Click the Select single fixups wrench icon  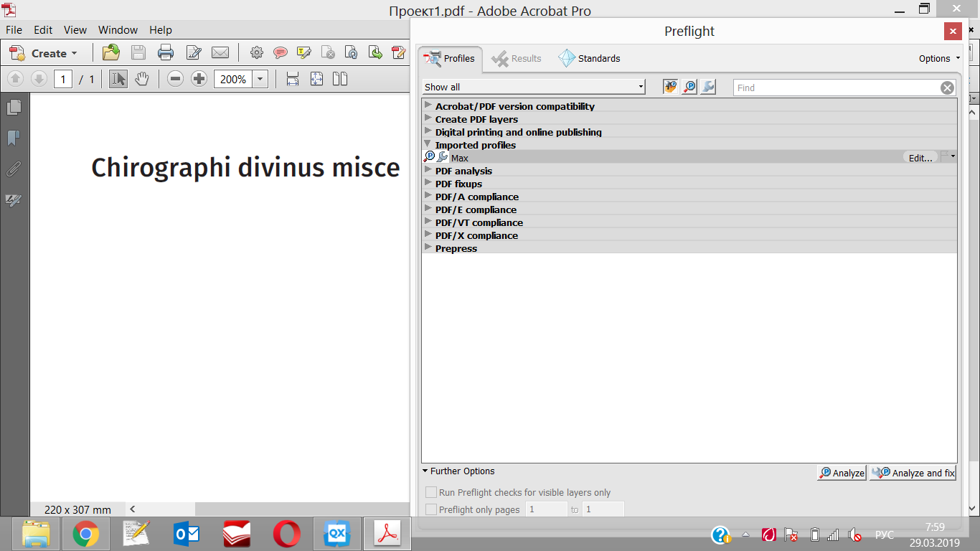coord(707,87)
